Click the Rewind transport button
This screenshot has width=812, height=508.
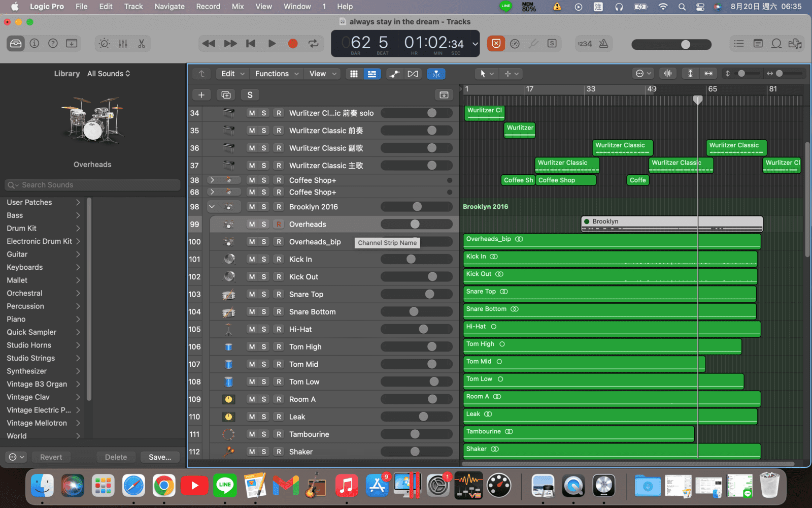click(209, 44)
